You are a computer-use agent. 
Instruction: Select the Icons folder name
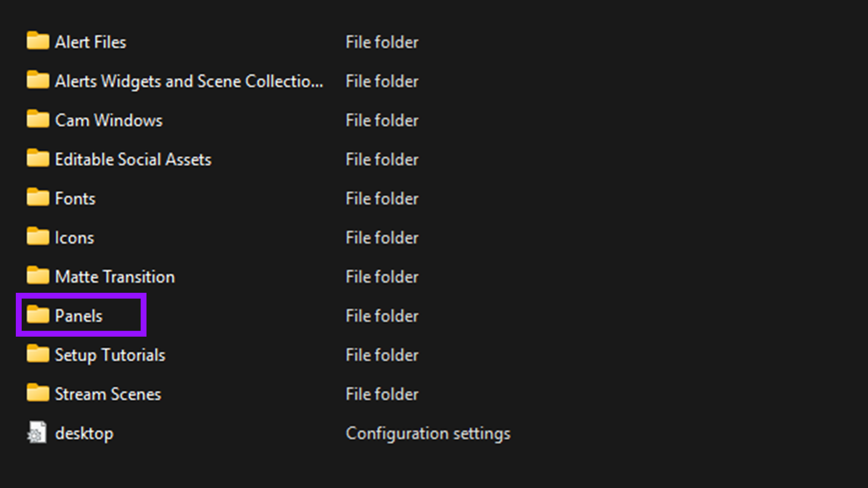coord(74,237)
